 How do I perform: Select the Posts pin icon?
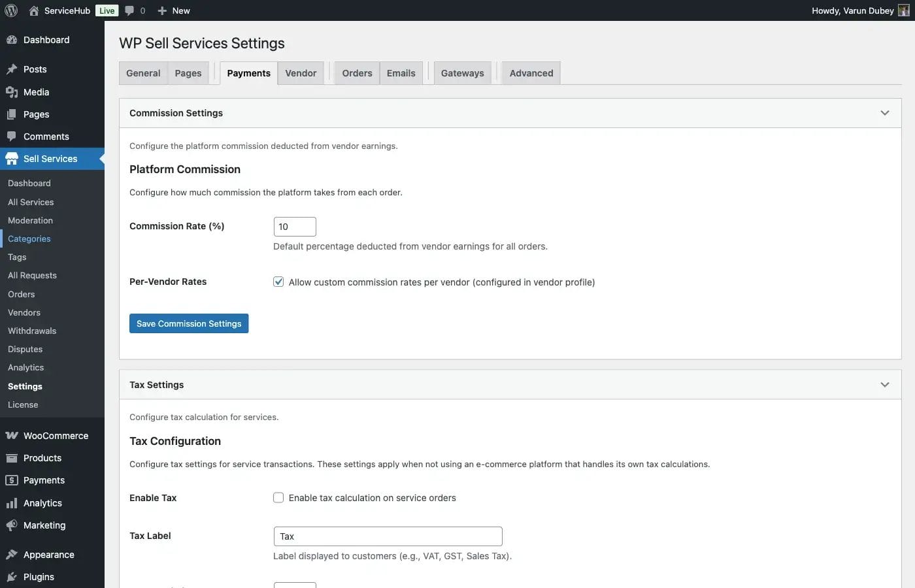coord(12,69)
